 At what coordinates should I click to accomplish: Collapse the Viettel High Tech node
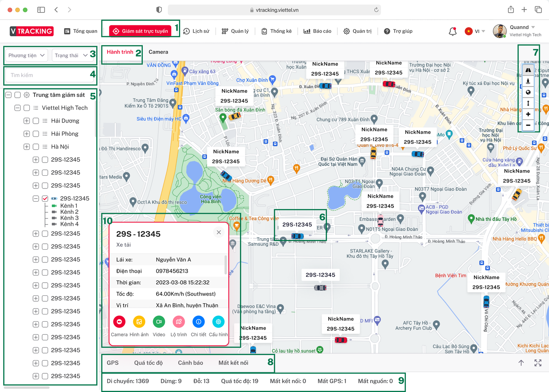(x=17, y=108)
